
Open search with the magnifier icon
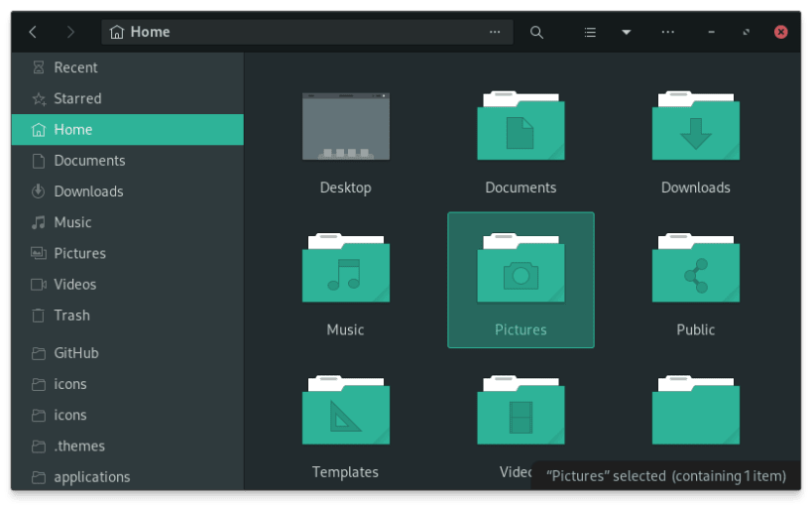click(x=537, y=32)
